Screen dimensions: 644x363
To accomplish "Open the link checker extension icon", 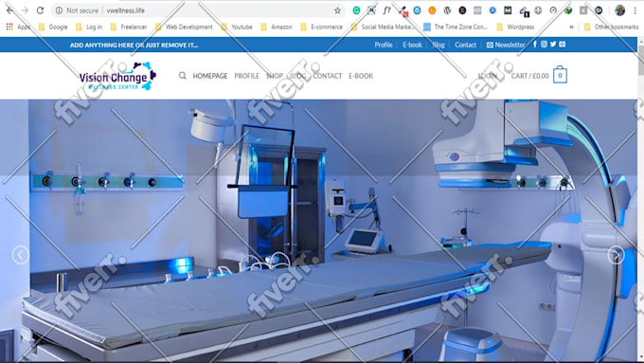I will [523, 11].
